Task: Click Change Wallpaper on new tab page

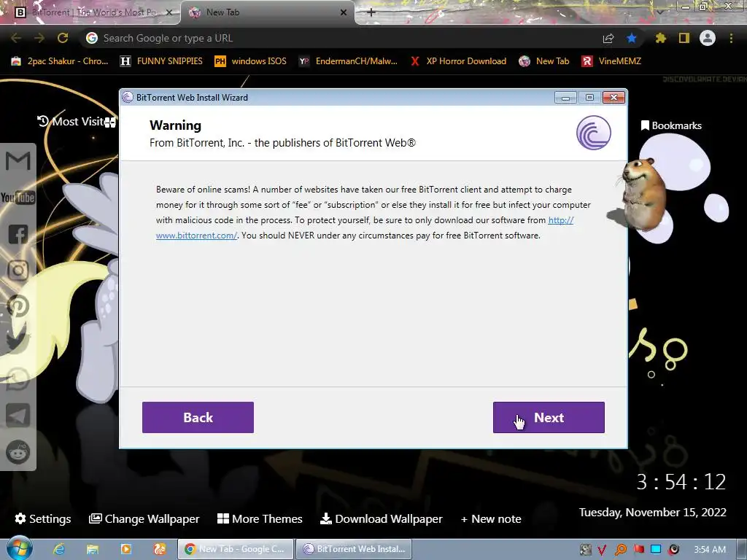Action: tap(144, 518)
